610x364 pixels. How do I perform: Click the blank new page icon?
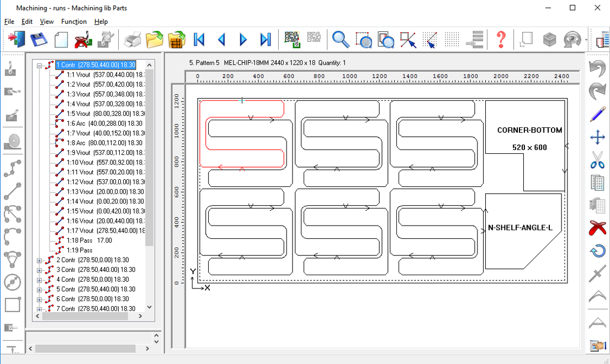click(61, 40)
